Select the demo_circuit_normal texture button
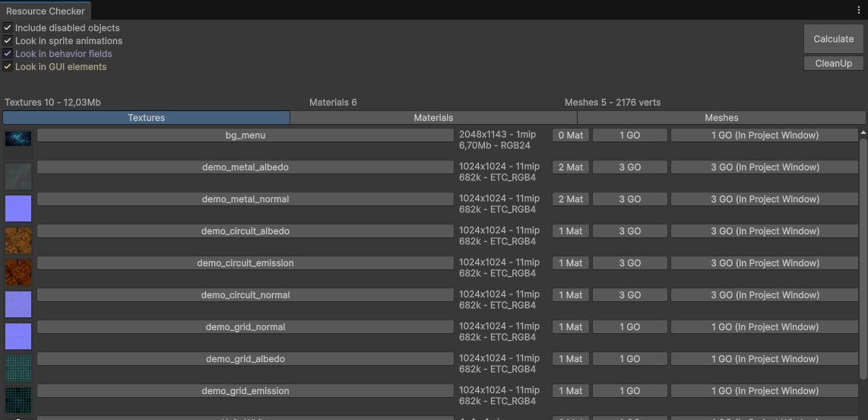 click(x=246, y=294)
